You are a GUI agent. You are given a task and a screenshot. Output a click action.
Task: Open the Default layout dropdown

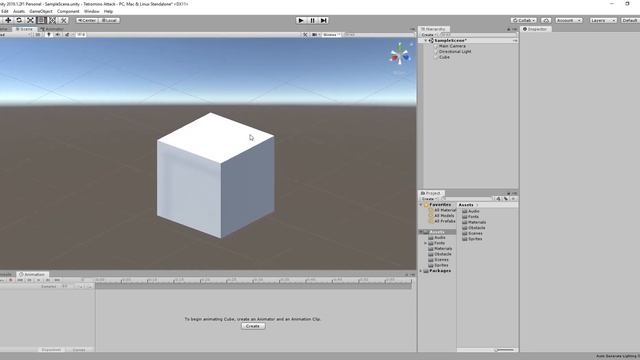pos(630,20)
